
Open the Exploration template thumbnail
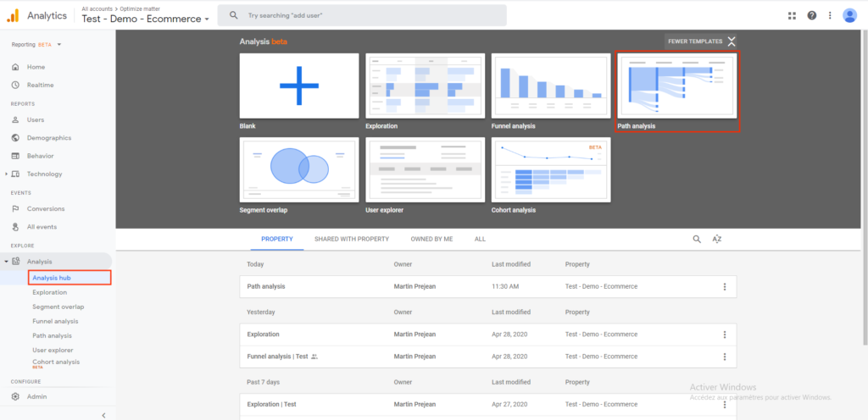[426, 86]
